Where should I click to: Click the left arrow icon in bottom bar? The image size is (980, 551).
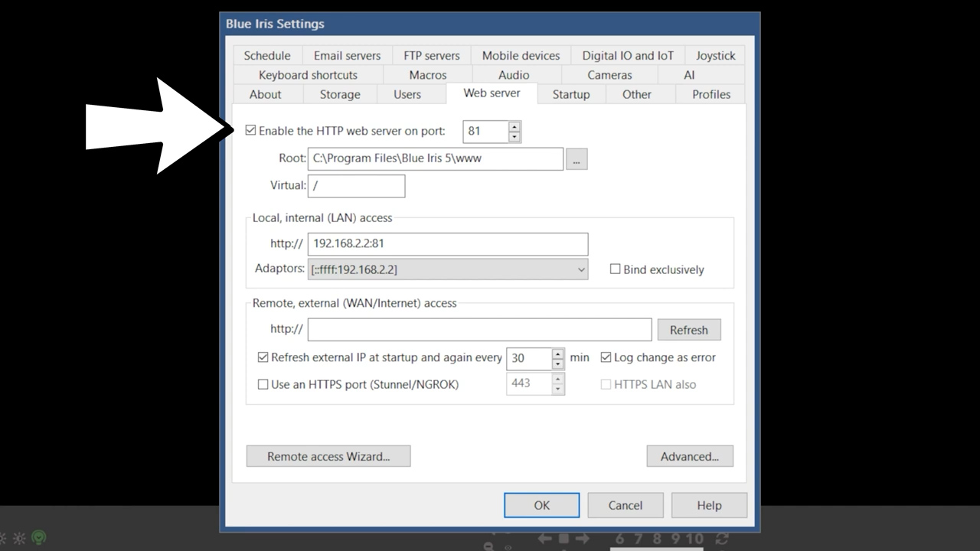545,539
